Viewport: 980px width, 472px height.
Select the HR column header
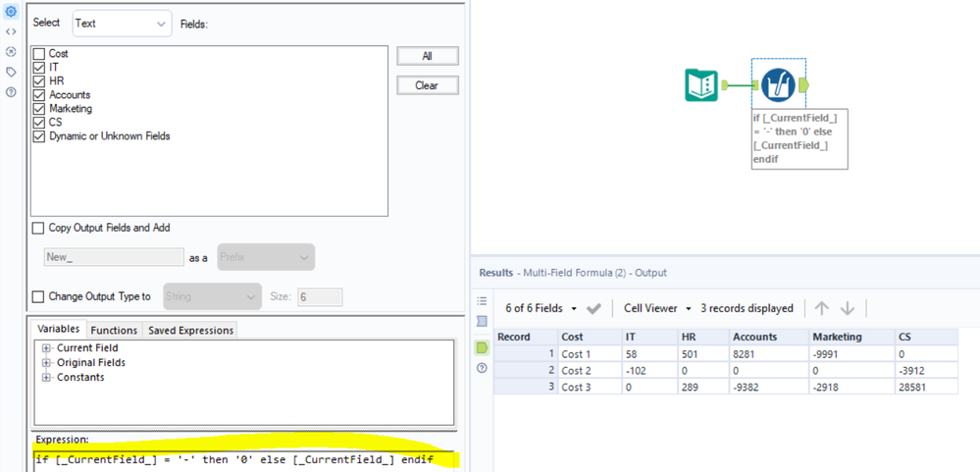(703, 337)
